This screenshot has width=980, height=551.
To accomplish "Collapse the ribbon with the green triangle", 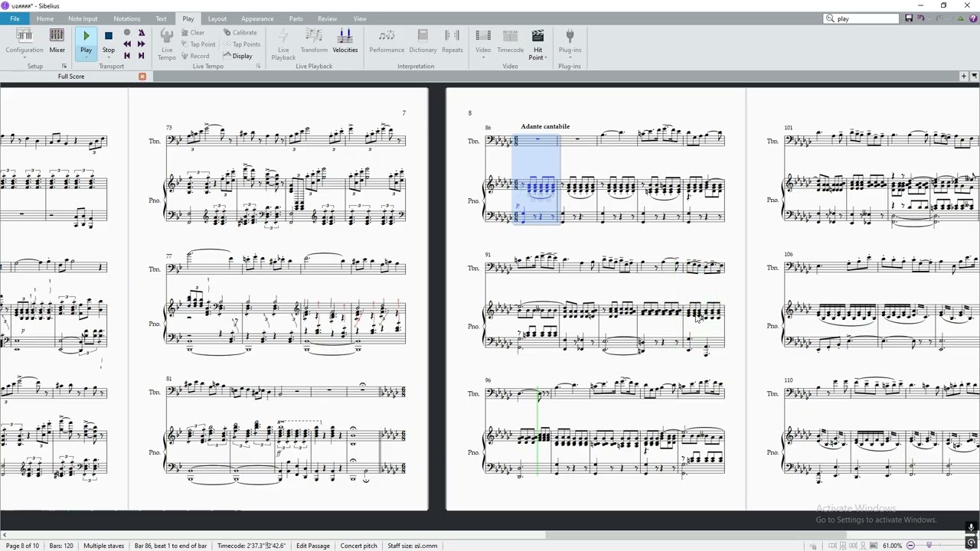I will point(960,18).
